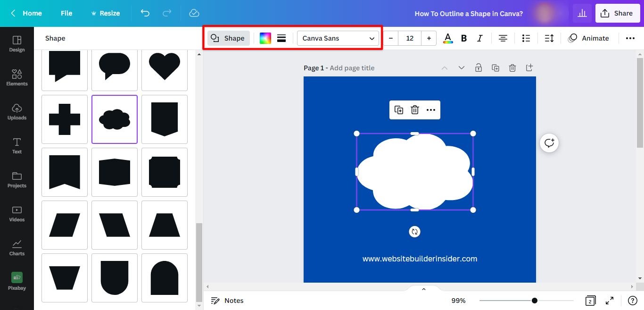Click the text color icon

448,38
